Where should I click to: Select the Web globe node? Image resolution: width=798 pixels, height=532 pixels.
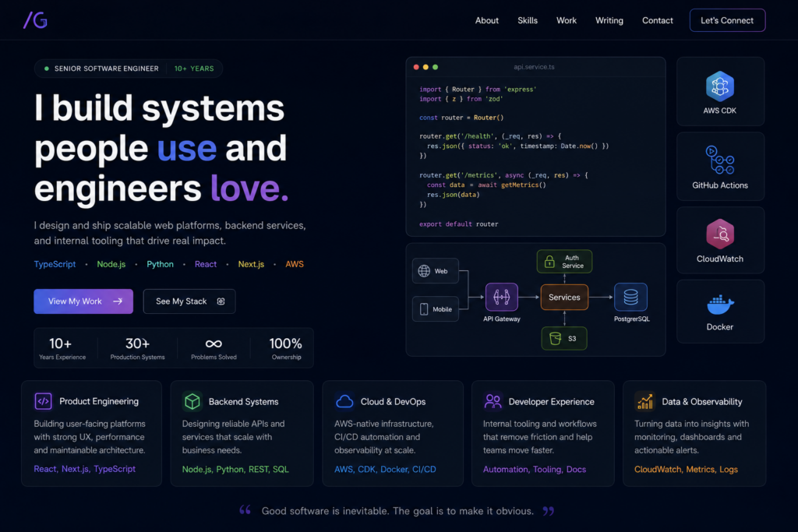click(x=435, y=271)
